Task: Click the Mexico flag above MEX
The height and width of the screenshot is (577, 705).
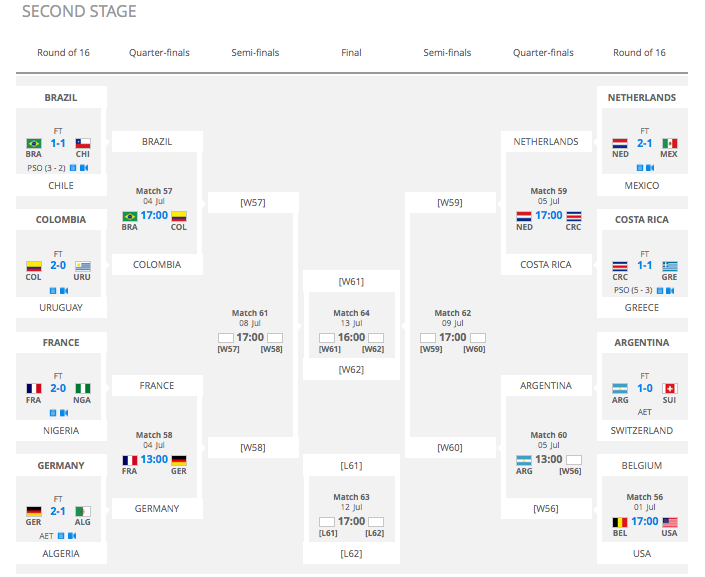Action: tap(670, 143)
